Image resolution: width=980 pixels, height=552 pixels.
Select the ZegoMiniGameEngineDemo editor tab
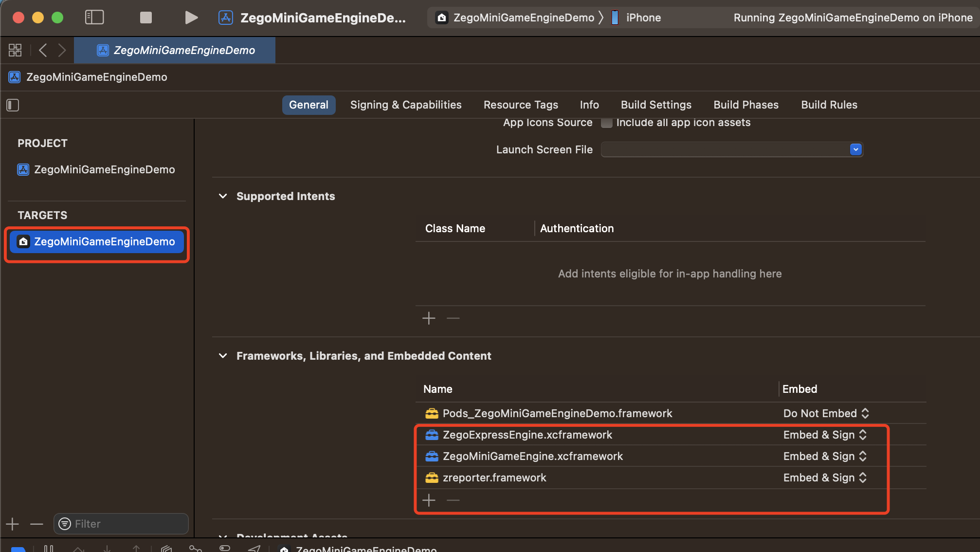pos(175,50)
